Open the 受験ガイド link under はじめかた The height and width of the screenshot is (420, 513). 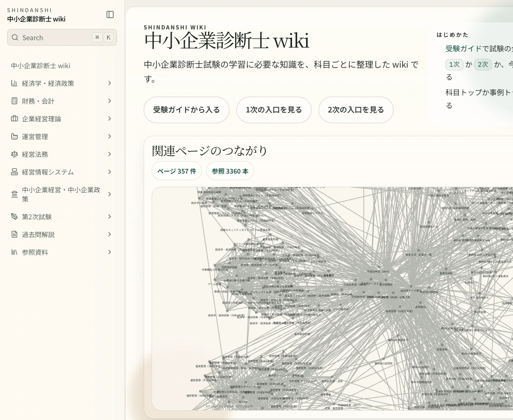(464, 49)
